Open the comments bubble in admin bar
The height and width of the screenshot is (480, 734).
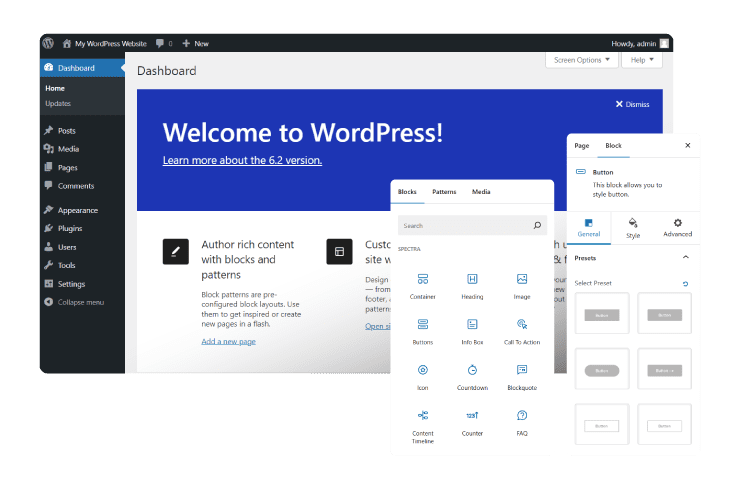click(163, 44)
